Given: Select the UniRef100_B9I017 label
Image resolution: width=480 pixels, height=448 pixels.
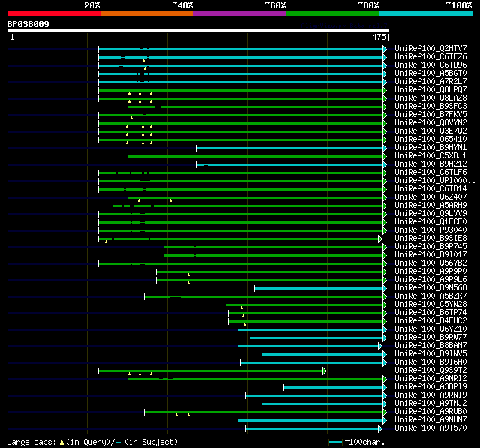Looking at the screenshot, I should (430, 255).
